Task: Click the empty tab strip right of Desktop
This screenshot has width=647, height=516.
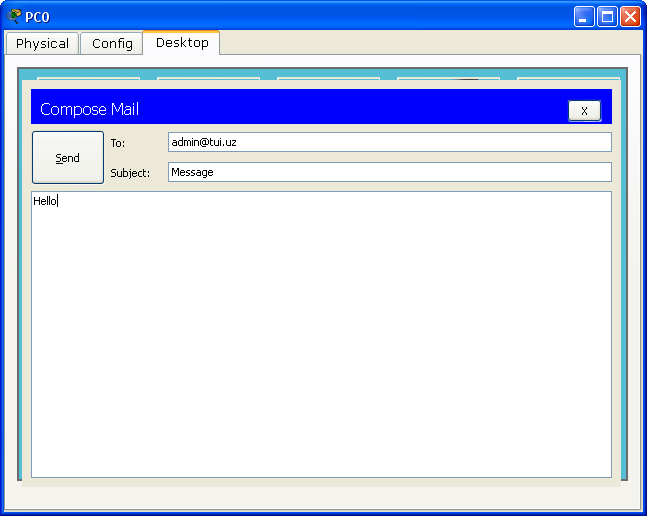Action: [430, 43]
